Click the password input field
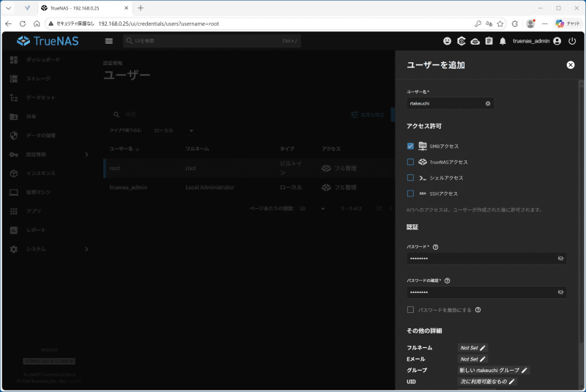This screenshot has height=392, width=586. (x=486, y=258)
